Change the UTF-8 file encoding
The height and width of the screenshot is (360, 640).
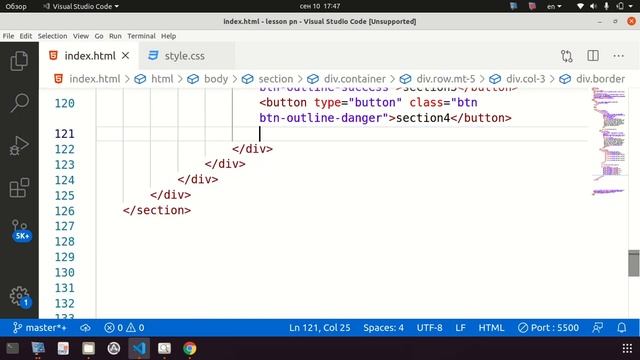point(429,328)
